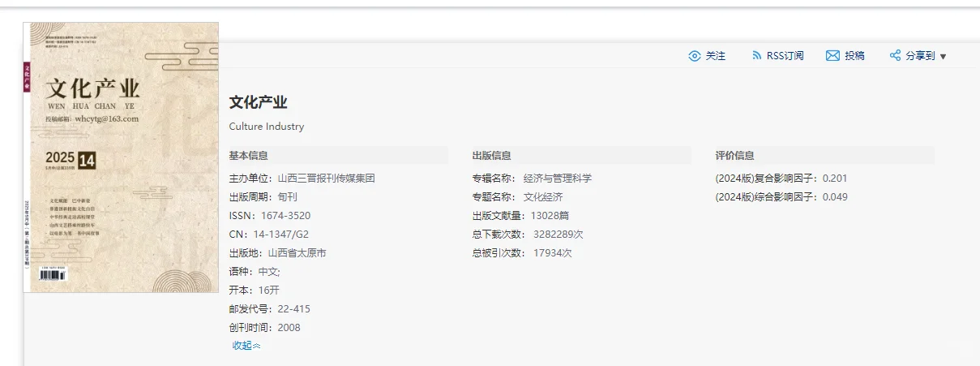Click the 专题名称 文化经济 row
Image resolution: width=980 pixels, height=366 pixels.
(x=517, y=196)
